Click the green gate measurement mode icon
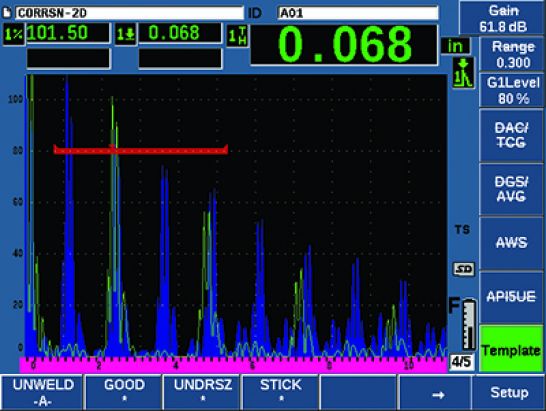The width and height of the screenshot is (546, 411). click(463, 72)
